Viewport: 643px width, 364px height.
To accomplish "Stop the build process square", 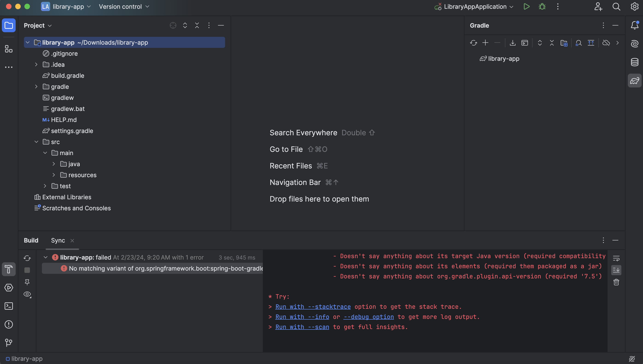I will point(27,270).
